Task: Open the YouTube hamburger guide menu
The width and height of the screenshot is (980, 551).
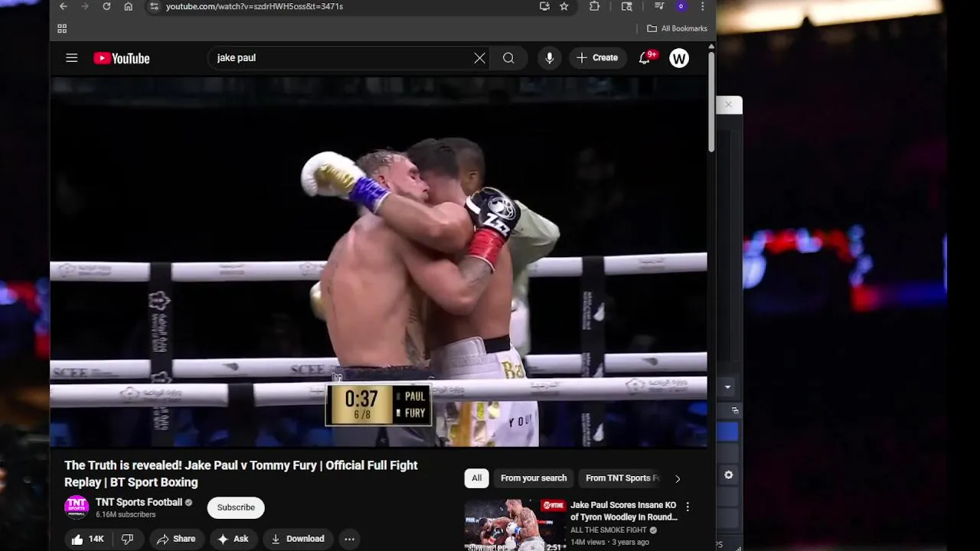Action: [72, 58]
